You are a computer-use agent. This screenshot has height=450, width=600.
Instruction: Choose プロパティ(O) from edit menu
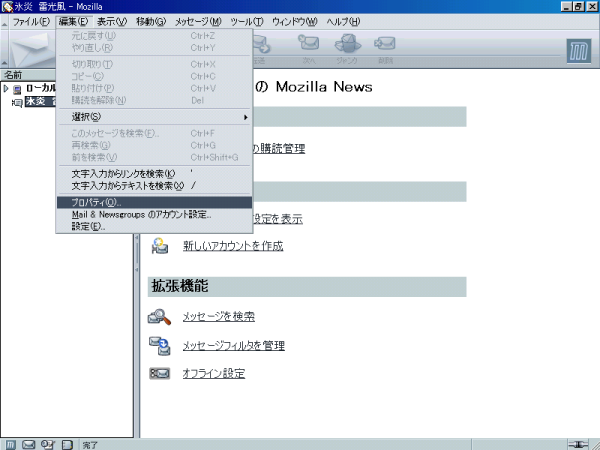154,202
